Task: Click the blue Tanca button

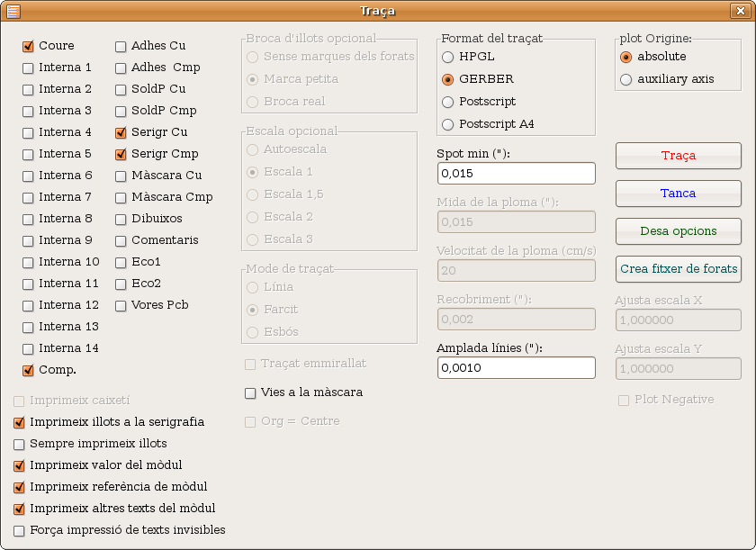Action: point(679,194)
